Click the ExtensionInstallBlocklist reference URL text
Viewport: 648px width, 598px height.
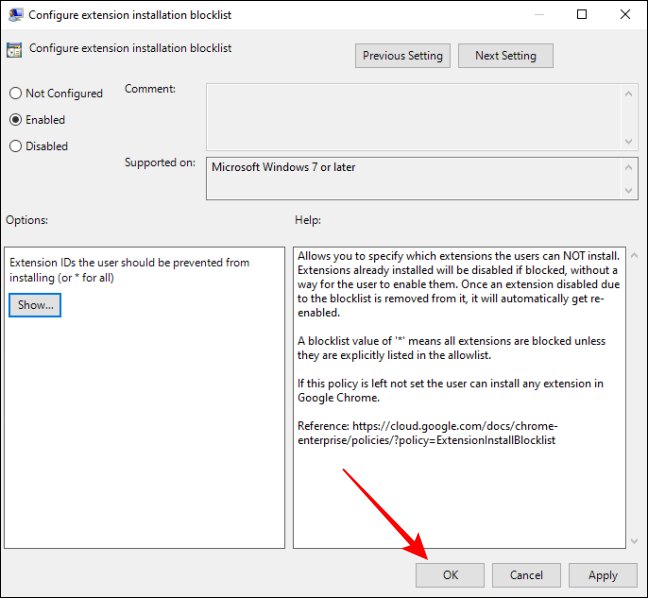tap(427, 433)
